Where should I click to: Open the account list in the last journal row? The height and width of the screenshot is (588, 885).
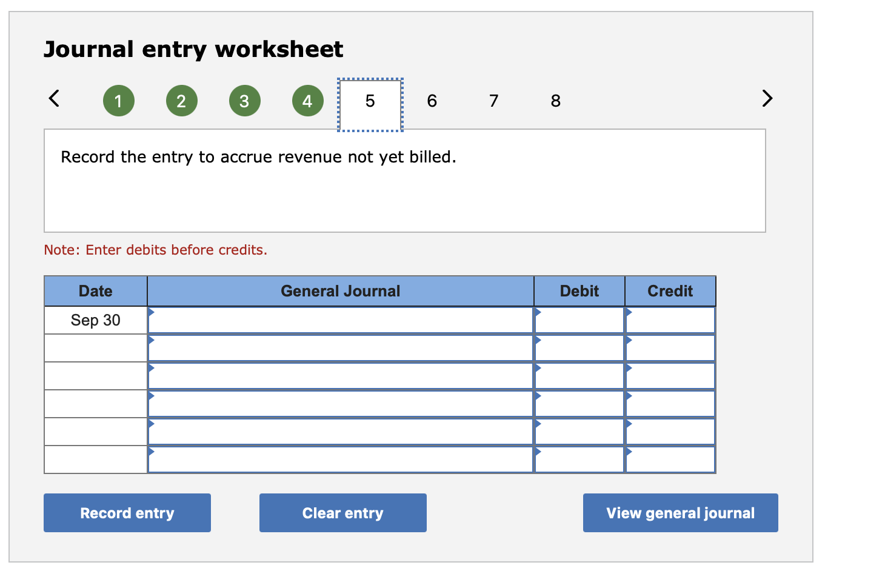(x=151, y=451)
